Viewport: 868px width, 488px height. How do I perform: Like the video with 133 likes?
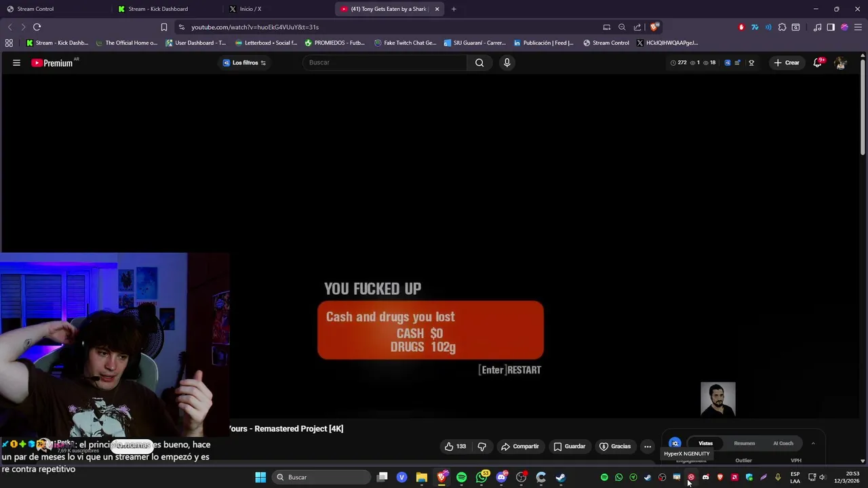click(455, 446)
